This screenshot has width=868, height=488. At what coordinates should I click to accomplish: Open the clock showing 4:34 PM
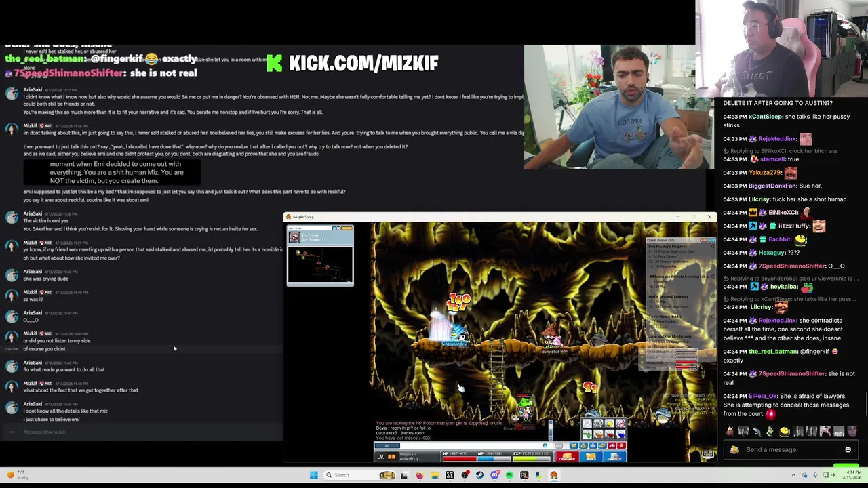coord(852,475)
